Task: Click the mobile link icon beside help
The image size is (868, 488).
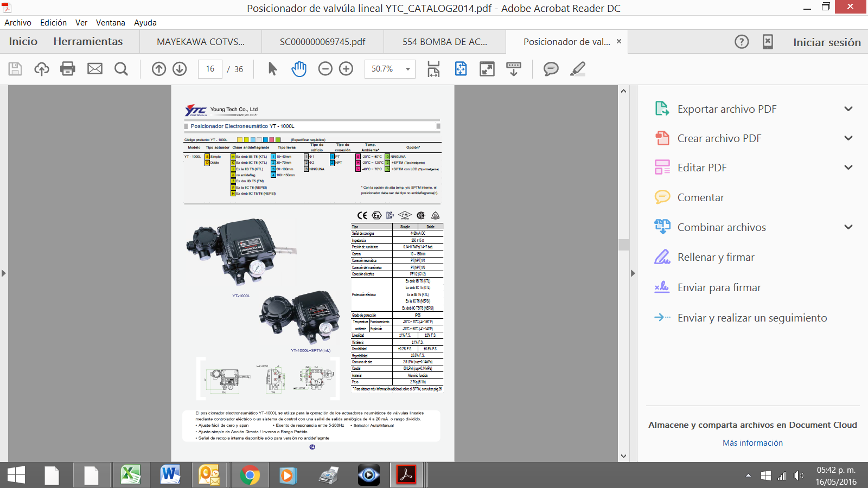Action: pos(768,42)
